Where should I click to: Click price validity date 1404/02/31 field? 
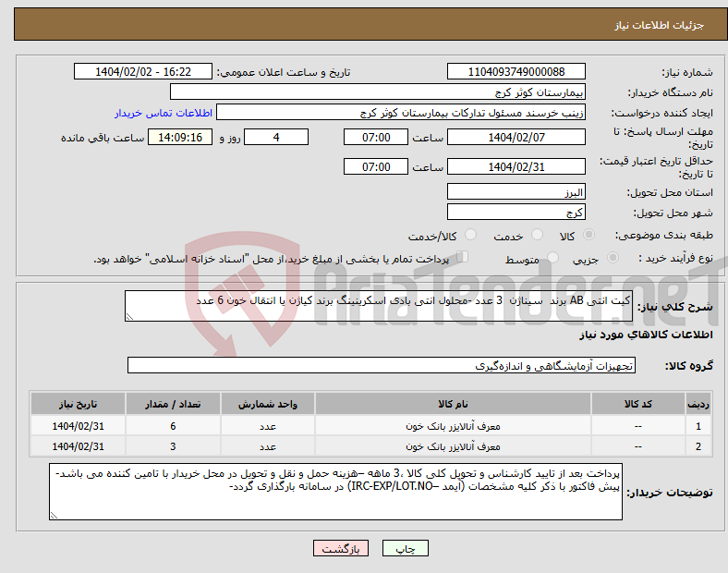tap(516, 166)
